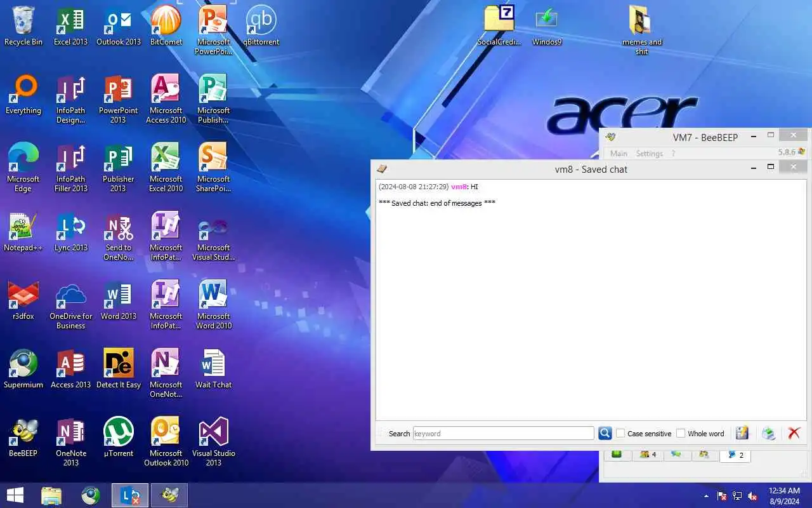
Task: Click the Detect It Easy icon
Action: click(119, 369)
